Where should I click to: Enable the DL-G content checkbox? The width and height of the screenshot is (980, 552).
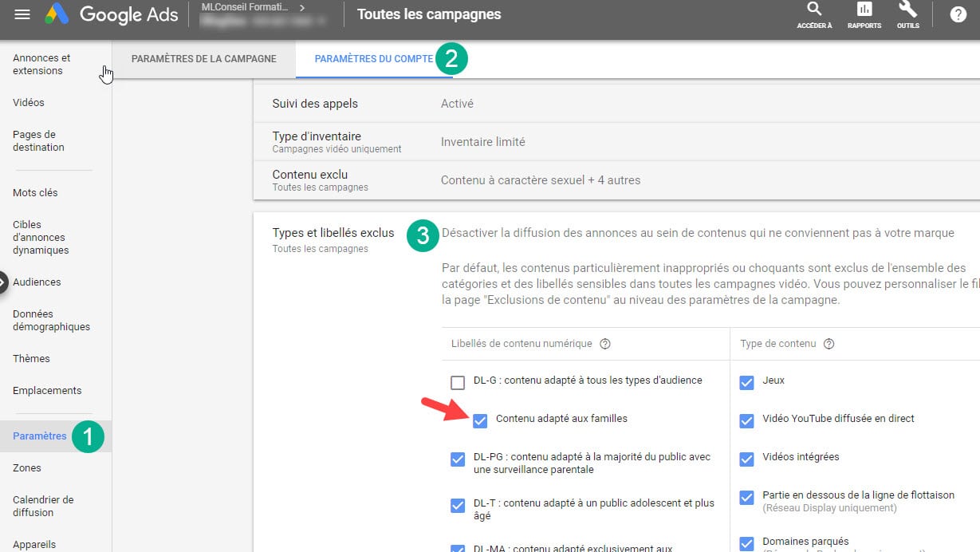(x=458, y=382)
